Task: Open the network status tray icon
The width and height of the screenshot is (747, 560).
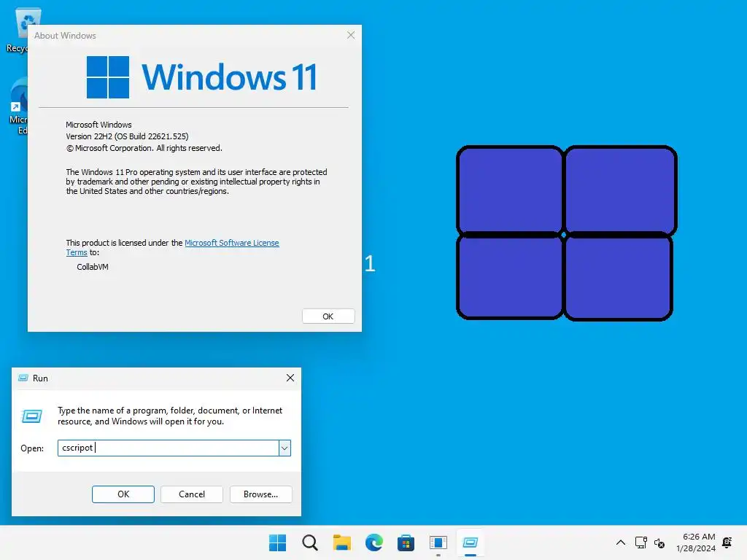Action: click(640, 542)
